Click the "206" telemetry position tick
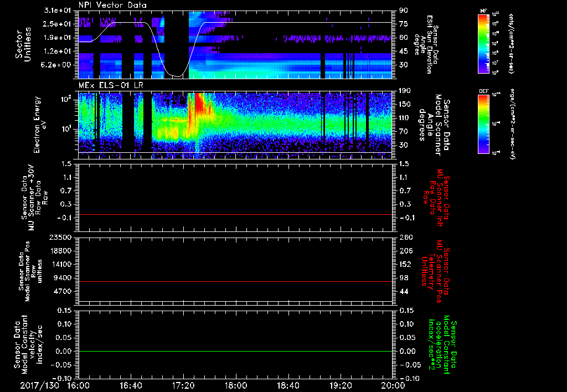567x392 pixels. click(x=405, y=251)
